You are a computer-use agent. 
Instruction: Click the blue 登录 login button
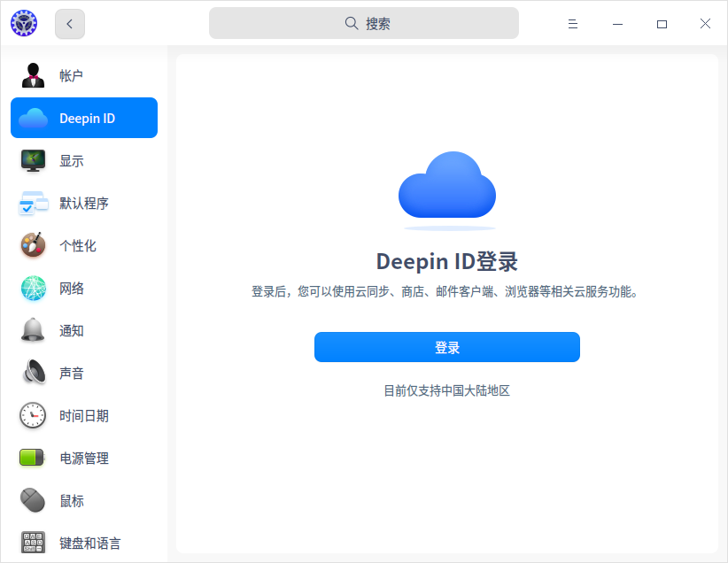tap(447, 347)
